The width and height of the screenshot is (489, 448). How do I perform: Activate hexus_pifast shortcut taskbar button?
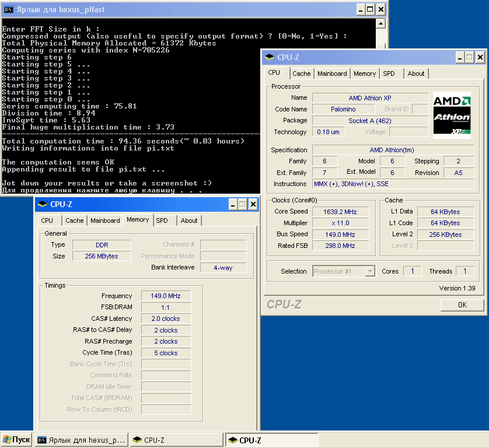click(x=82, y=440)
